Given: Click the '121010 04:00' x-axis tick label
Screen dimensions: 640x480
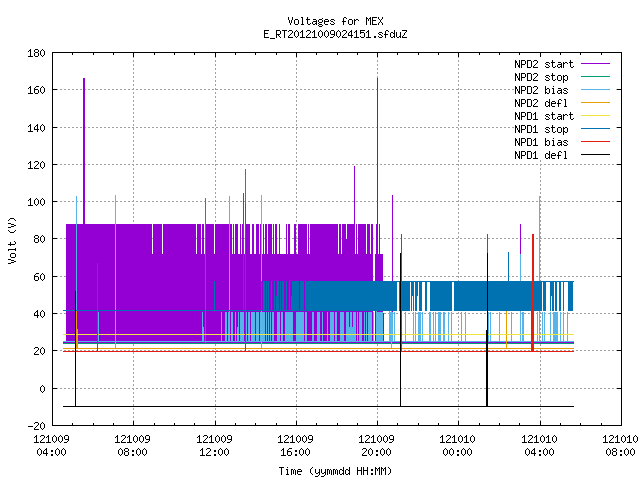Looking at the screenshot, I should pos(540,446).
